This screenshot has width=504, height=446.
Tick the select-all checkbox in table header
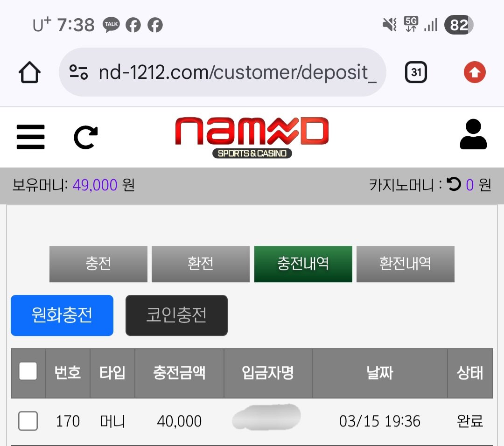point(28,371)
